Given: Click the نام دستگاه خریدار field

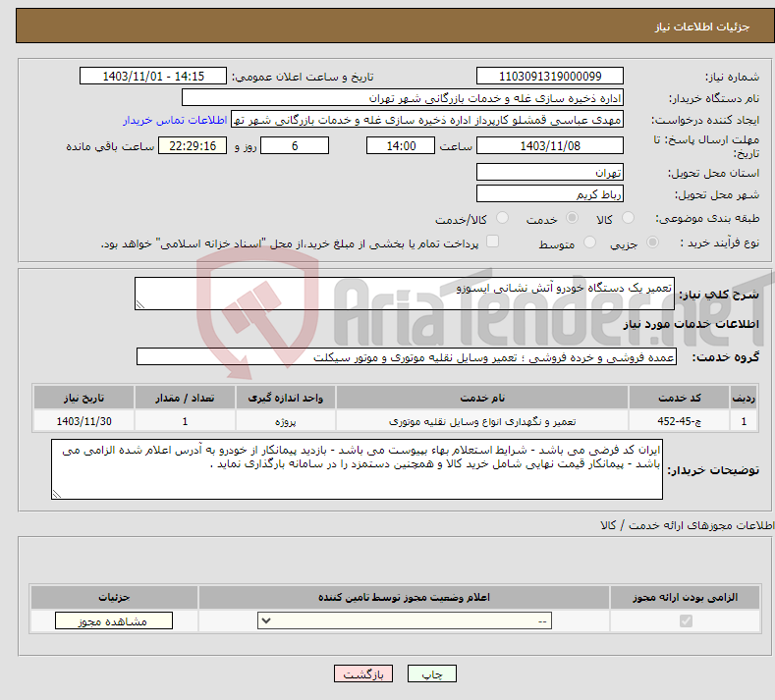Looking at the screenshot, I should pos(403,98).
